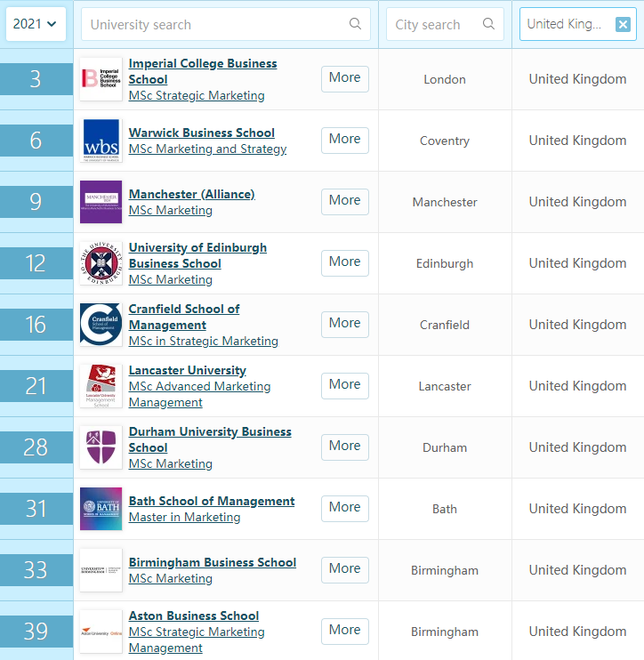Click the University of Birmingham logo
644x660 pixels.
pos(101,570)
